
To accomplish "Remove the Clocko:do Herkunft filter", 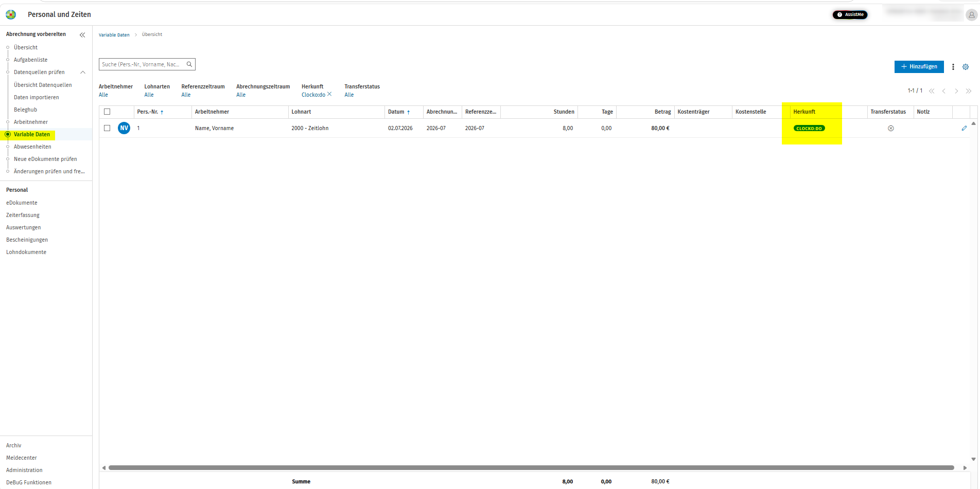I will point(329,94).
